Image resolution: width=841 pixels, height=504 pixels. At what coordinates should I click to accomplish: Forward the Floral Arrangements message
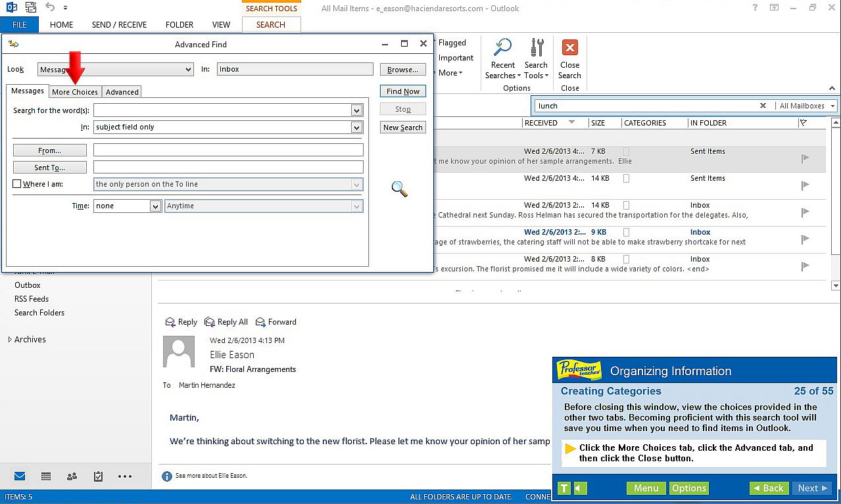(276, 322)
